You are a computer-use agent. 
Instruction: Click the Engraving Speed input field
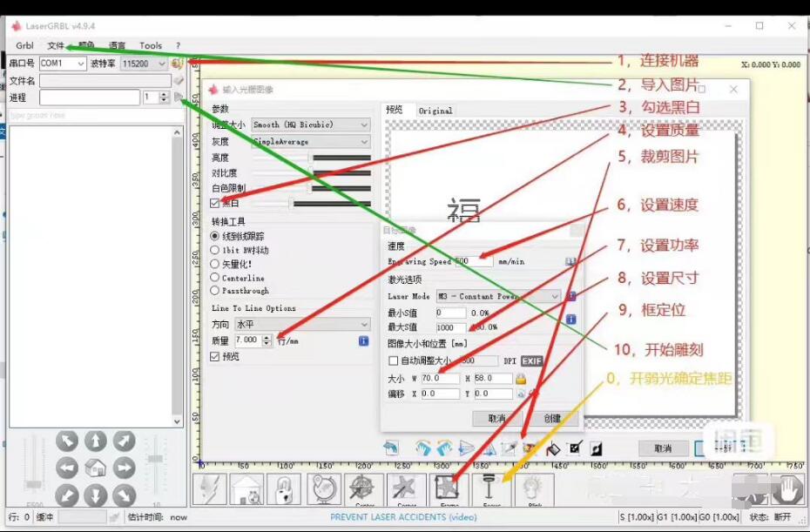473,261
